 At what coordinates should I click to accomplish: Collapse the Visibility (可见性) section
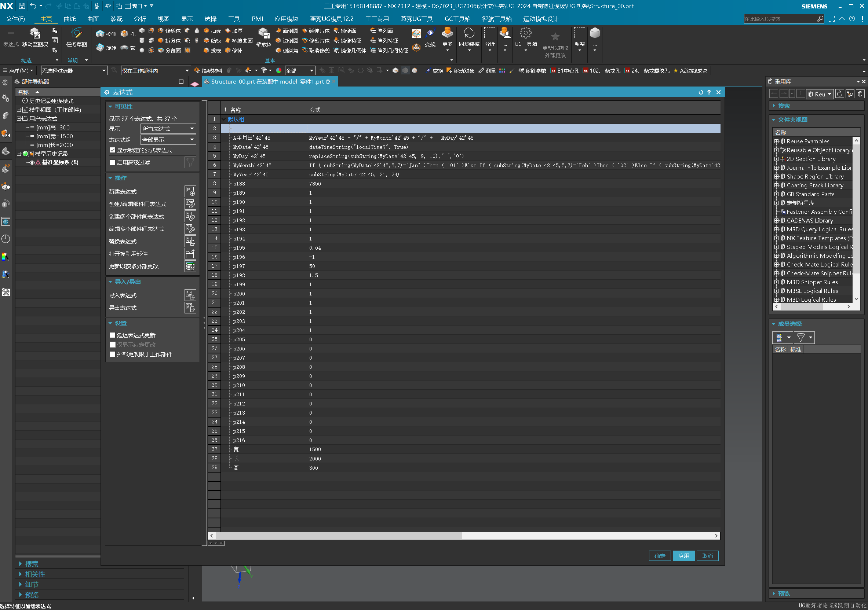[x=110, y=107]
